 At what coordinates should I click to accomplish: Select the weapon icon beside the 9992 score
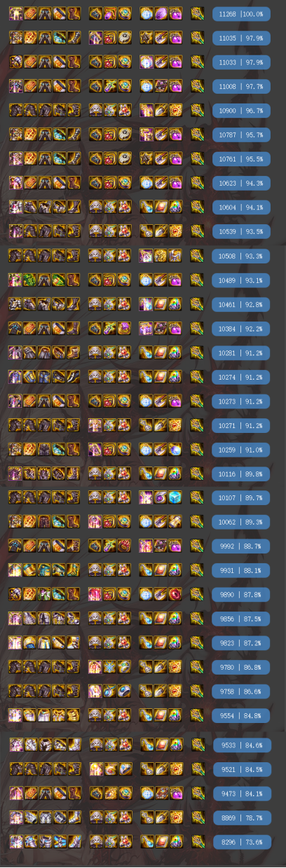pos(197,546)
